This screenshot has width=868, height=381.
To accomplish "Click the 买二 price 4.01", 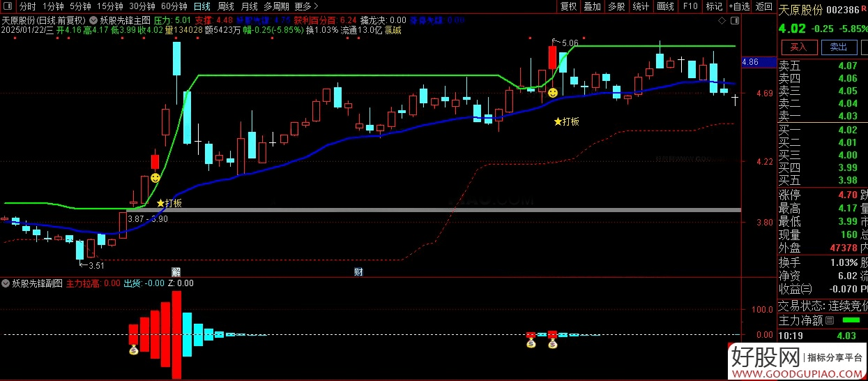I will (848, 142).
